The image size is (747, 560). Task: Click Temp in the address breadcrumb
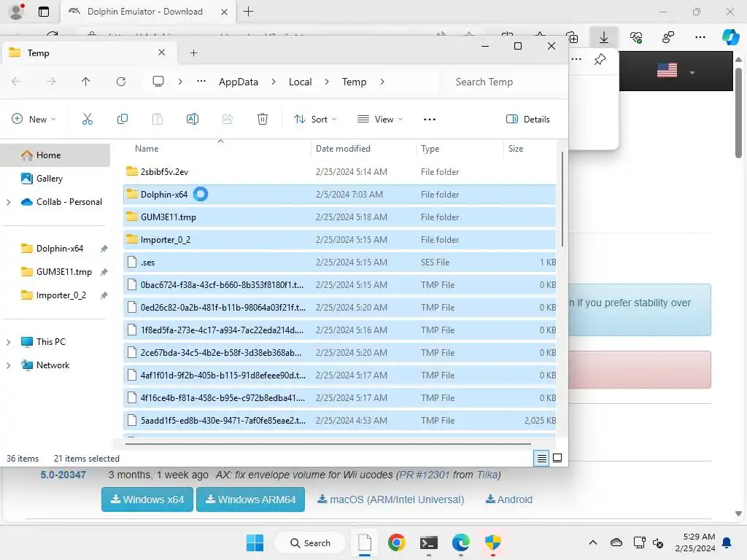point(354,82)
